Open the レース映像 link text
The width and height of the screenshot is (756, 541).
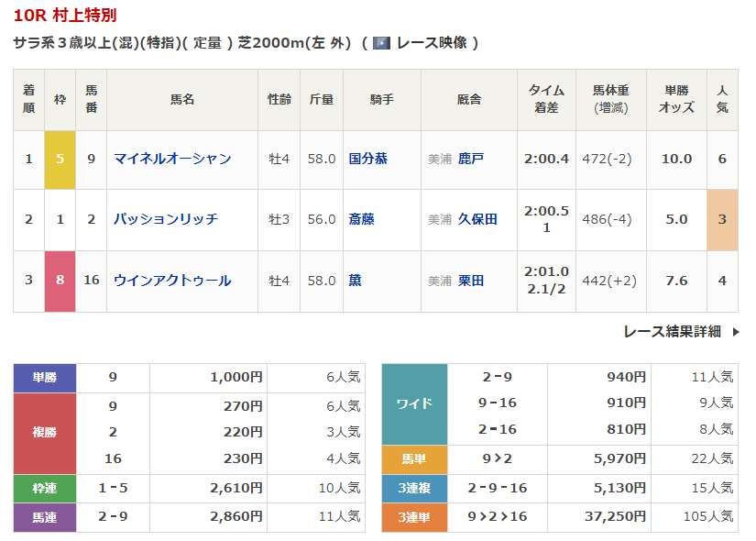[431, 43]
